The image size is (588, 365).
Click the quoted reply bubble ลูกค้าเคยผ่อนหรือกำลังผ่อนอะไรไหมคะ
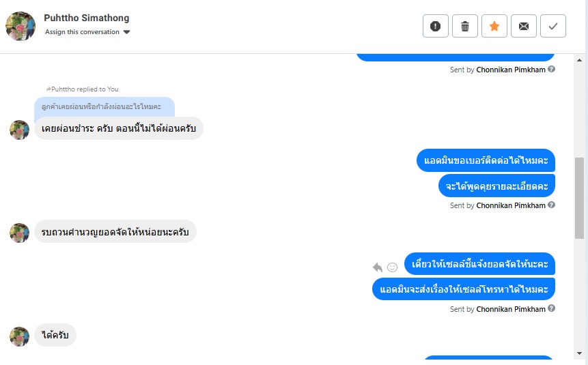click(x=104, y=107)
